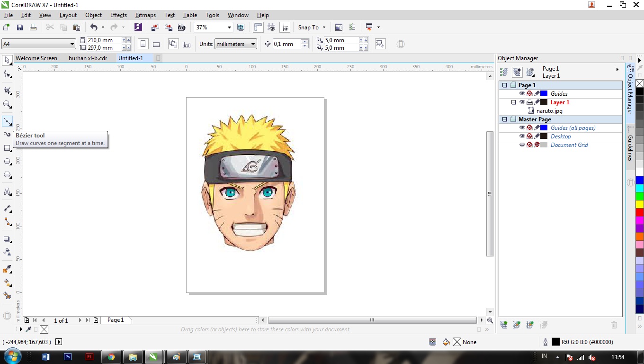This screenshot has height=364, width=644.
Task: Open the Units millimeters dropdown
Action: (253, 44)
